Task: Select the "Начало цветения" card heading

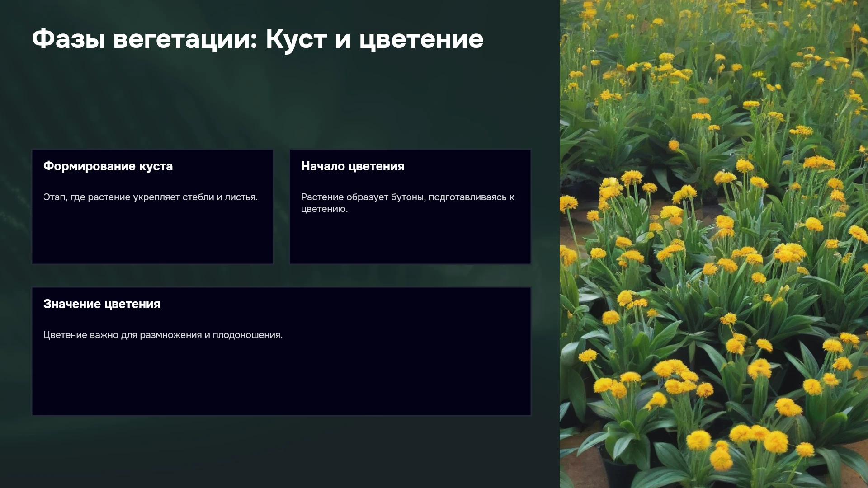Action: [x=353, y=166]
